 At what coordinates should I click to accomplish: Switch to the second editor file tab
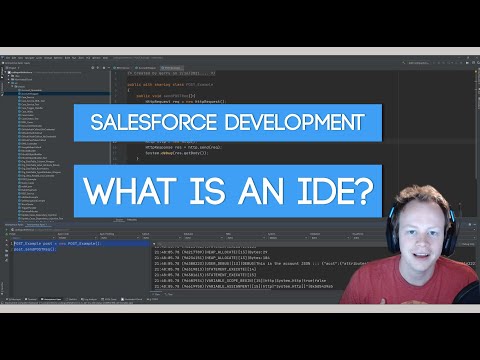pos(147,68)
